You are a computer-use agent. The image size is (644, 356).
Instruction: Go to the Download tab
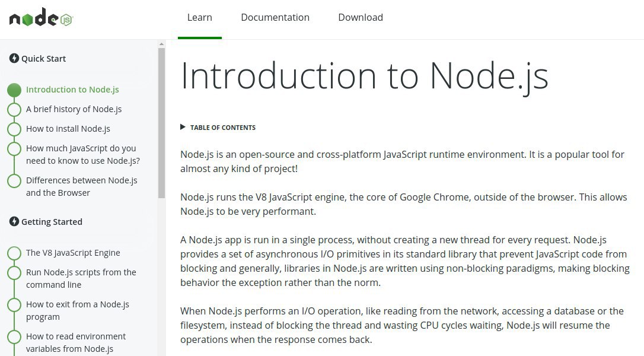pos(361,18)
